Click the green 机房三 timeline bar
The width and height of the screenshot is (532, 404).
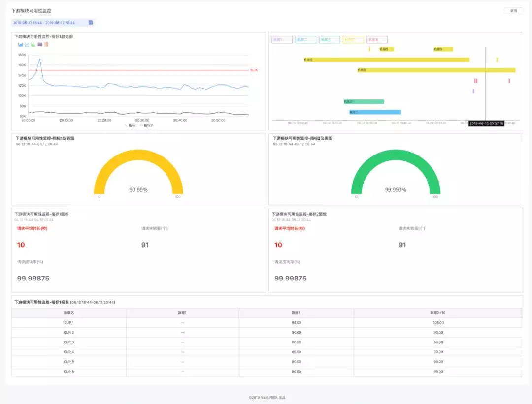tap(364, 102)
